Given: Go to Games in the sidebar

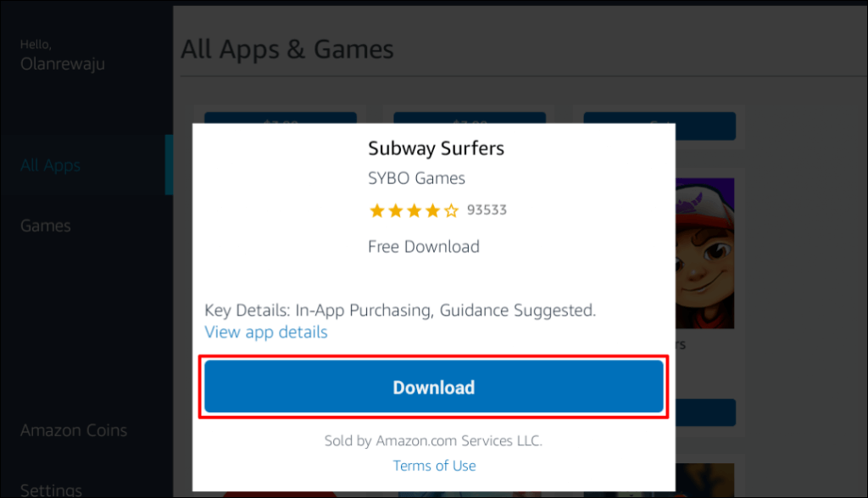Looking at the screenshot, I should [46, 226].
